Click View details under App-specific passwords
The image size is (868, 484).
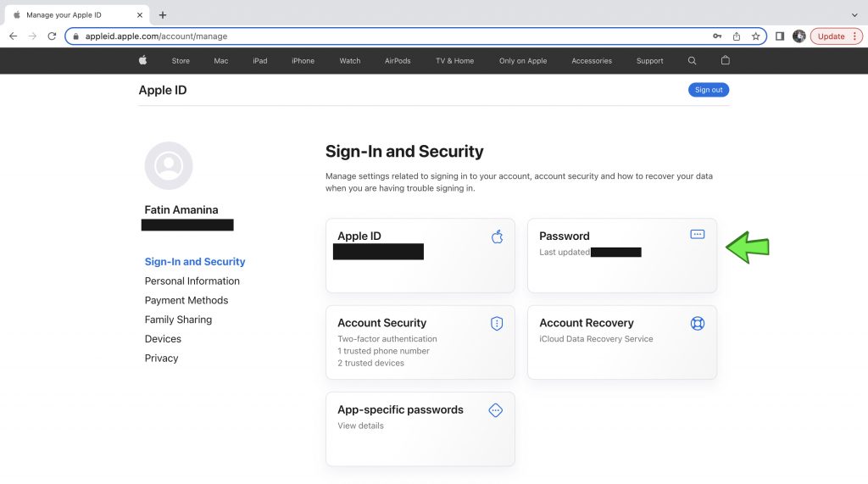360,426
